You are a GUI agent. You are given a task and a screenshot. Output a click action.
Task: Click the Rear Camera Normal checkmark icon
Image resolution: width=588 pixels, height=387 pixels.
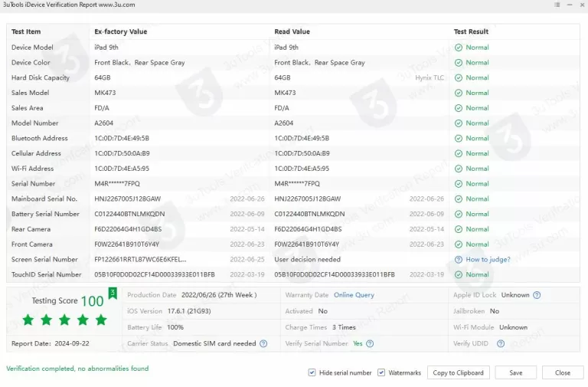coord(459,229)
